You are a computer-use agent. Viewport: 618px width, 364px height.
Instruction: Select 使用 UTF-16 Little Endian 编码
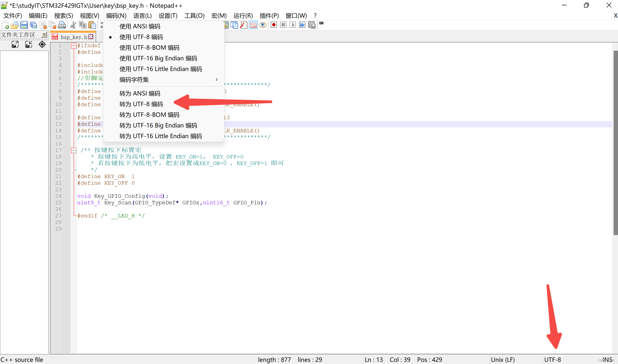(x=163, y=69)
